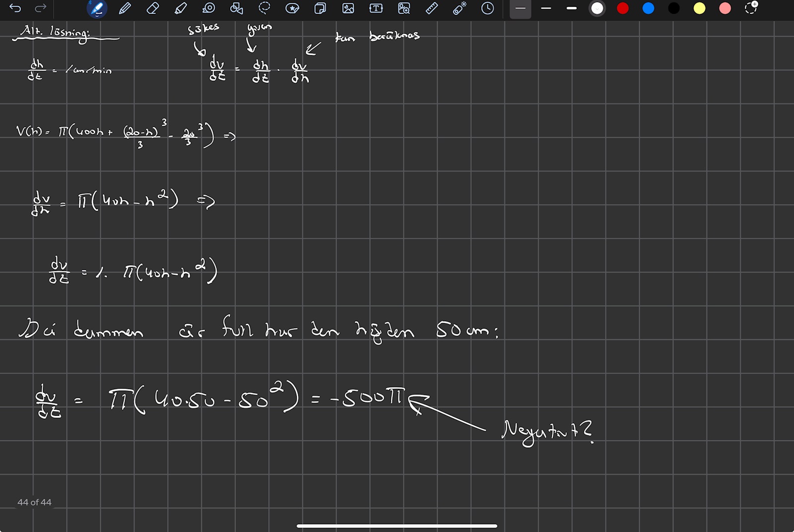
Task: Pick the highlighter tool
Action: (x=181, y=8)
